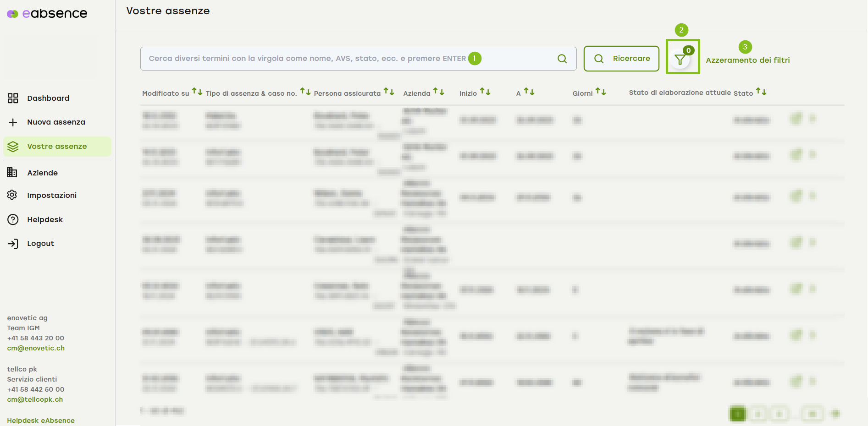Sort by Persona assicurata column arrows
This screenshot has width=868, height=426.
pyautogui.click(x=389, y=92)
